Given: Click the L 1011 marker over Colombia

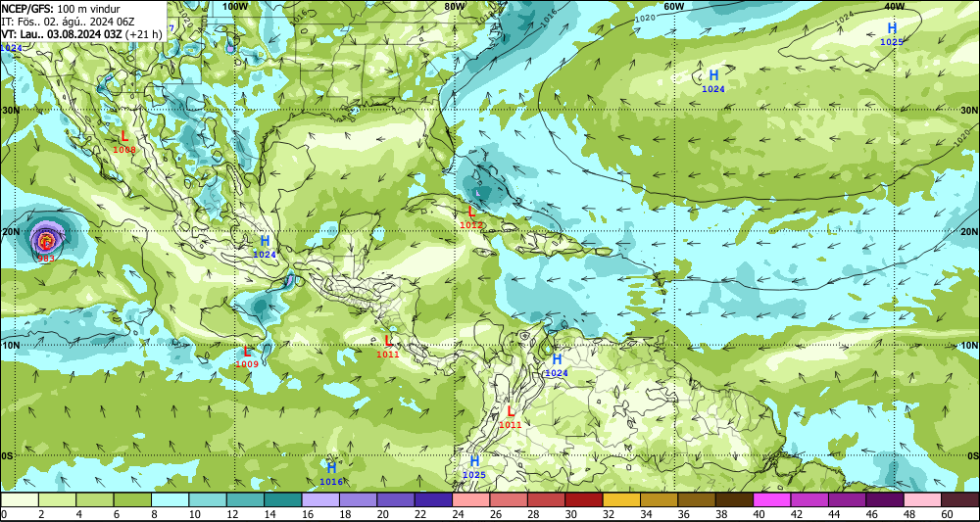Looking at the screenshot, I should click(x=511, y=411).
